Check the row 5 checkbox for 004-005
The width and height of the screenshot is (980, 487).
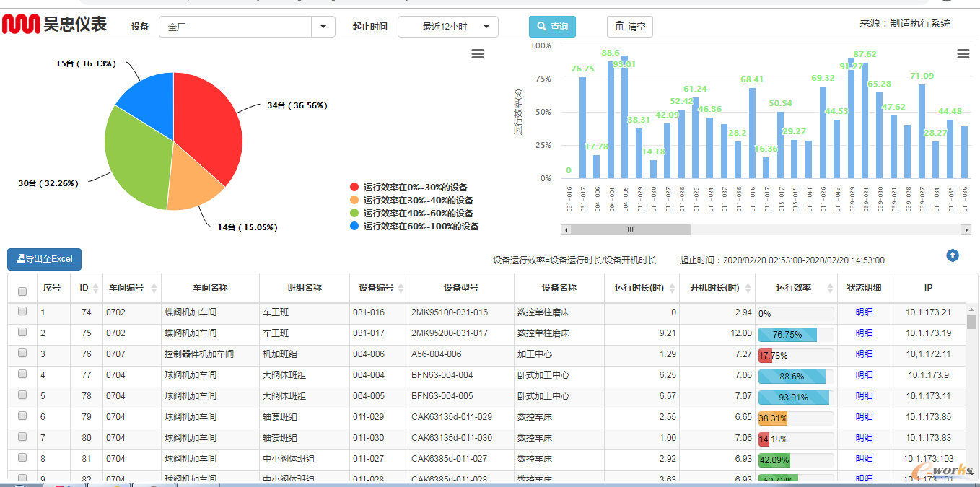[x=22, y=395]
